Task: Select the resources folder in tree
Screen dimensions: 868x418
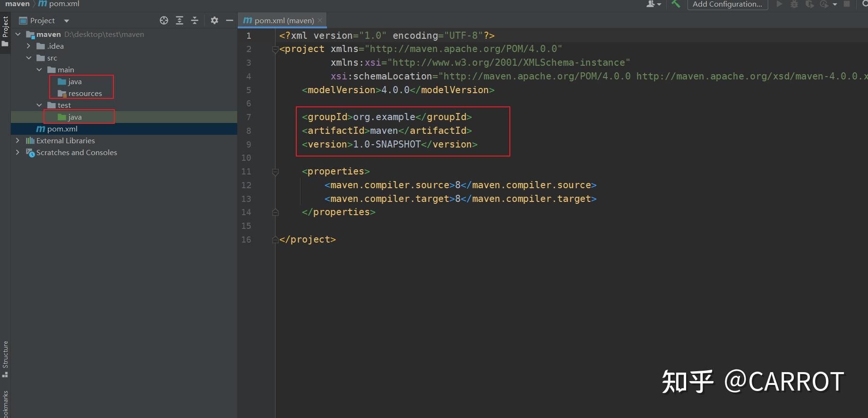Action: pos(85,93)
